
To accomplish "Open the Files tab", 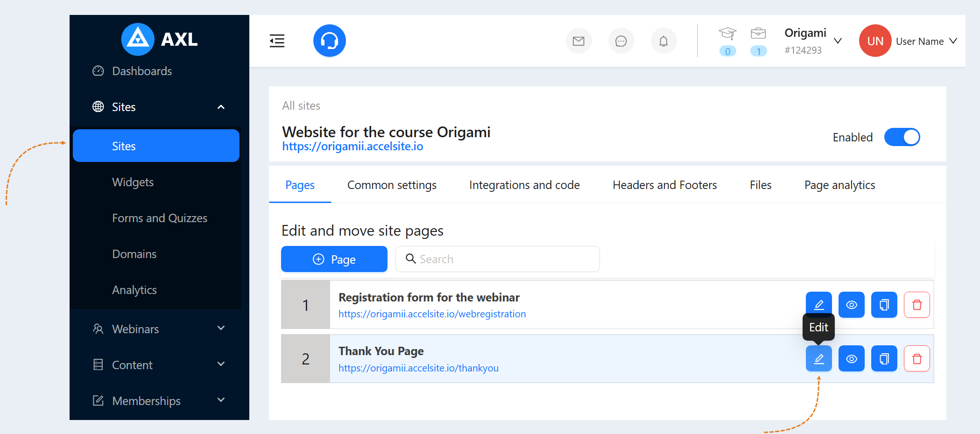I will click(x=761, y=185).
